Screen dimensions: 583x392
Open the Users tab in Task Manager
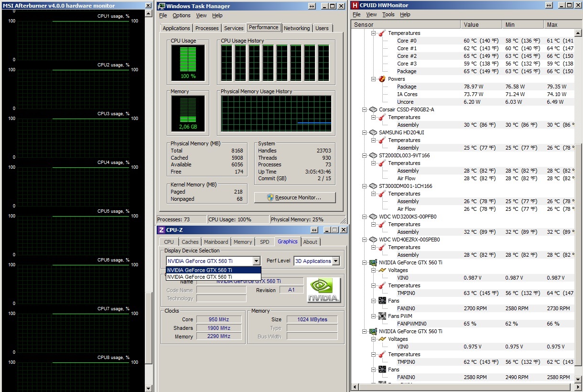[322, 28]
